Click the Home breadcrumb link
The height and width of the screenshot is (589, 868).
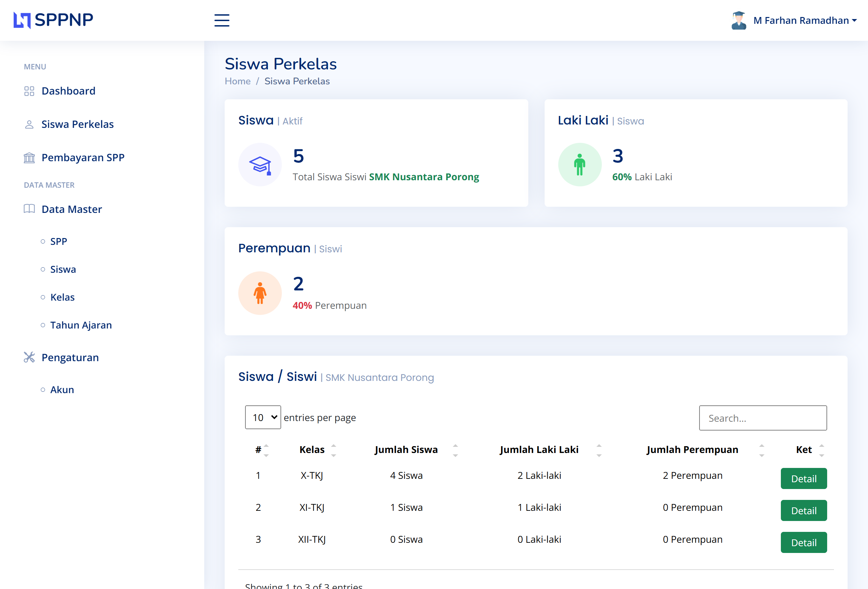[x=238, y=81]
